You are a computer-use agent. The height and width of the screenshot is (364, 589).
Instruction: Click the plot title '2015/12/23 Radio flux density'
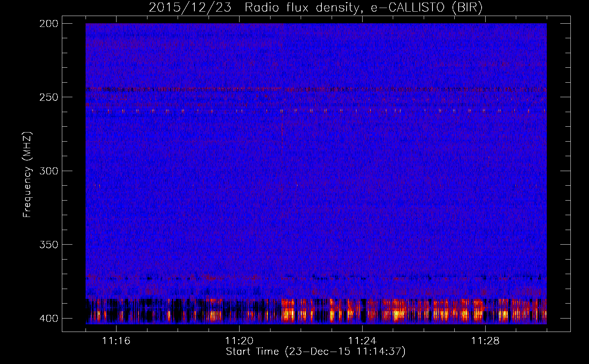[315, 7]
